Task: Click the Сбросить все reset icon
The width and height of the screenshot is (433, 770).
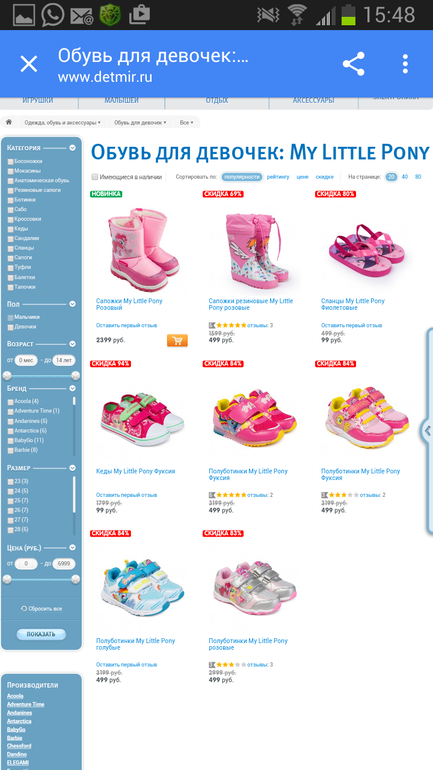Action: click(x=24, y=608)
